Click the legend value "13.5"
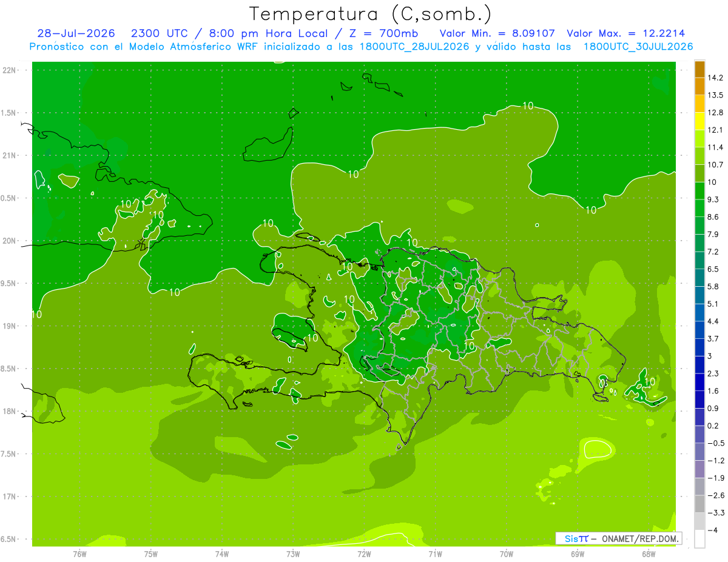 [716, 95]
